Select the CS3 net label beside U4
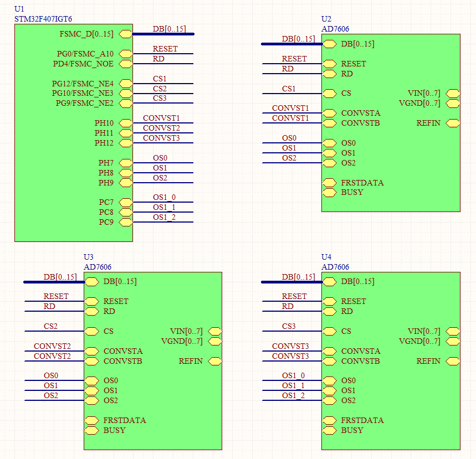 [289, 326]
